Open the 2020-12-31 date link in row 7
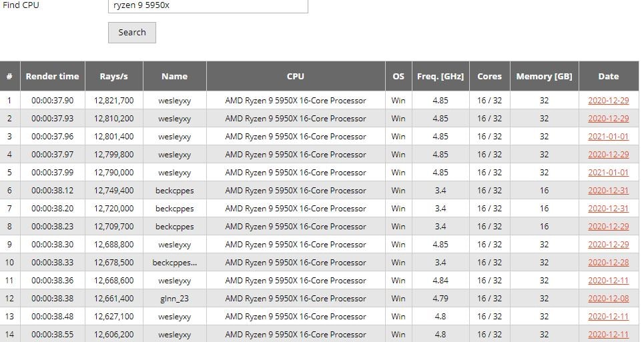Screen dimensions: 644x342 [x=608, y=209]
